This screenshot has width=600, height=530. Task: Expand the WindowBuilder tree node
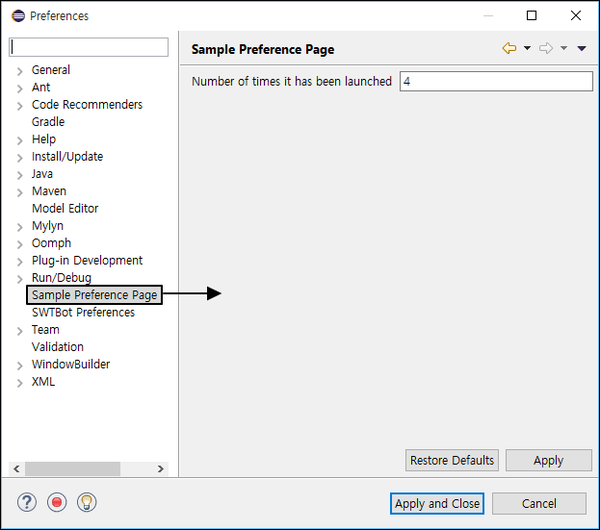(x=20, y=365)
